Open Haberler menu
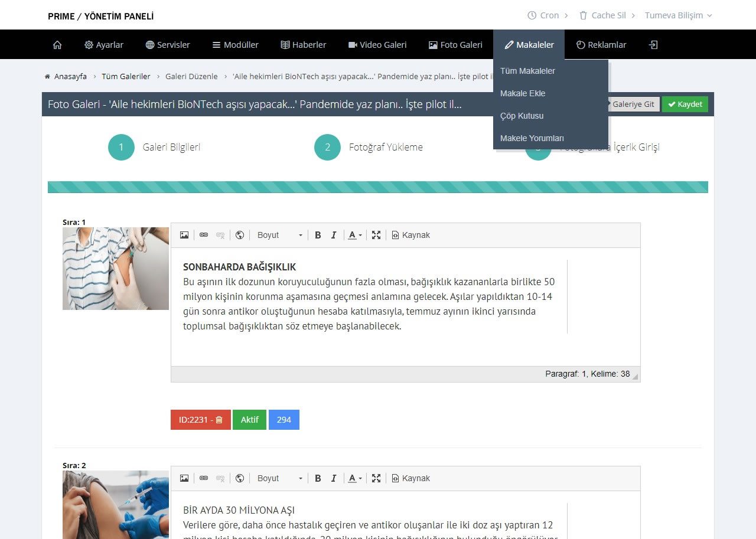This screenshot has width=756, height=539. (x=304, y=45)
